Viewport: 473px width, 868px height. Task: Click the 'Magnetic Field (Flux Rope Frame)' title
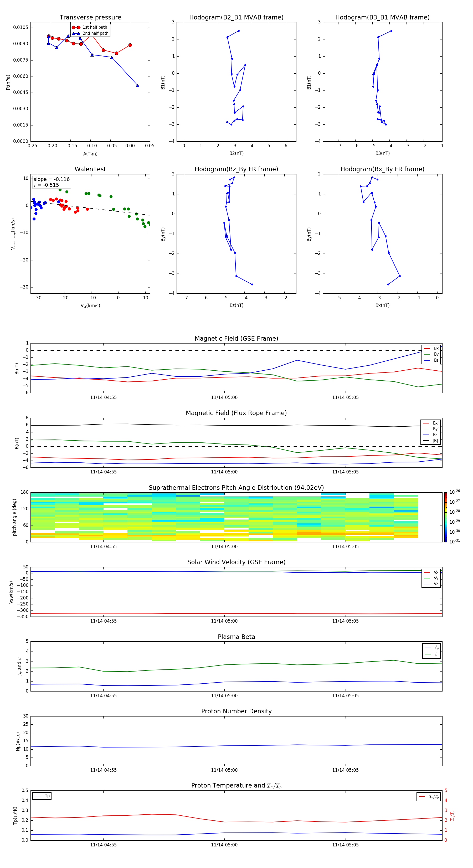pos(236,413)
